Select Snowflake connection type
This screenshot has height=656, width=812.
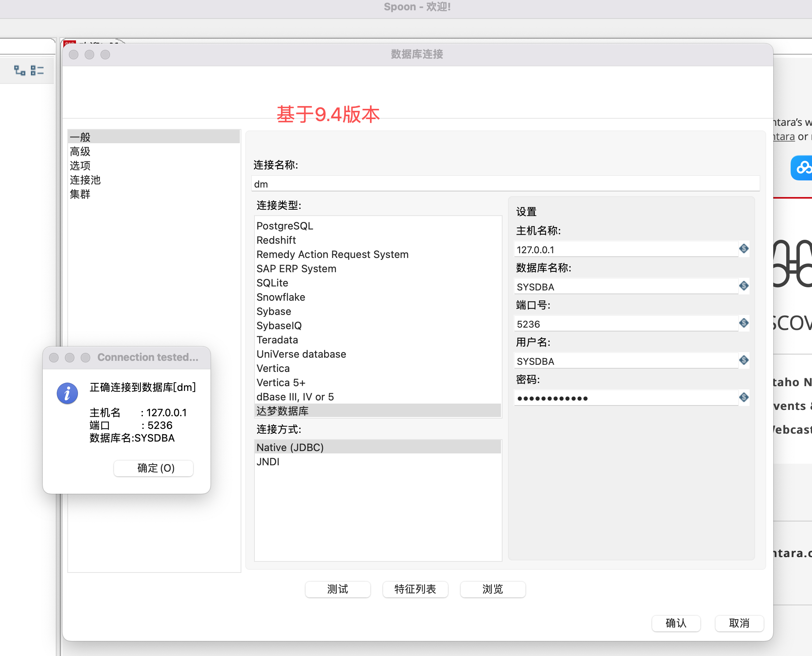(x=281, y=297)
